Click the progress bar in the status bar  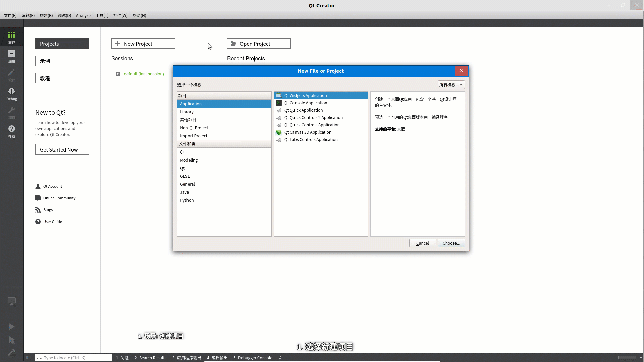(x=626, y=358)
